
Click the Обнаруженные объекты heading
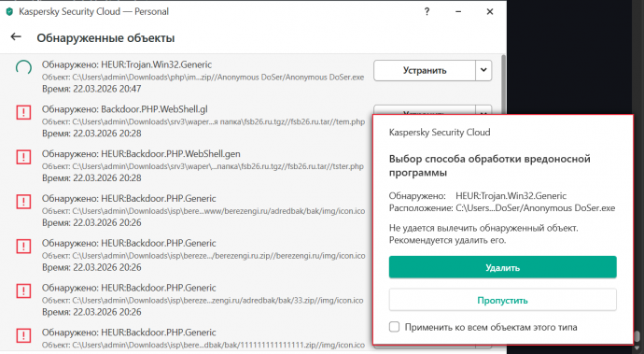(x=105, y=37)
